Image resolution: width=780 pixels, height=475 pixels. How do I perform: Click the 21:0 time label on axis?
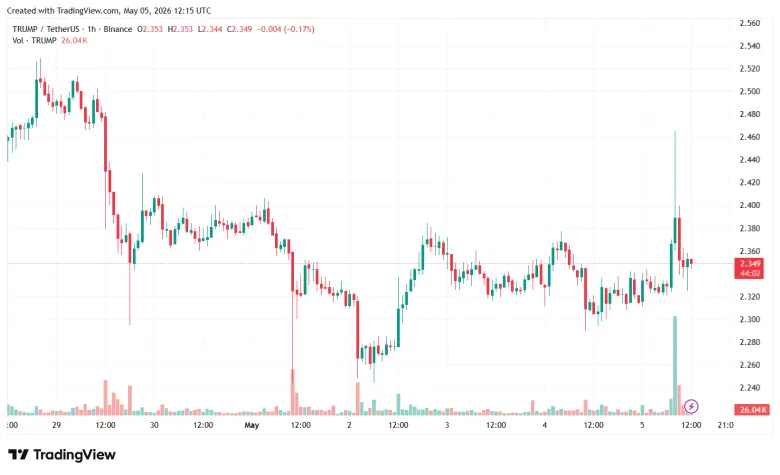tap(725, 425)
